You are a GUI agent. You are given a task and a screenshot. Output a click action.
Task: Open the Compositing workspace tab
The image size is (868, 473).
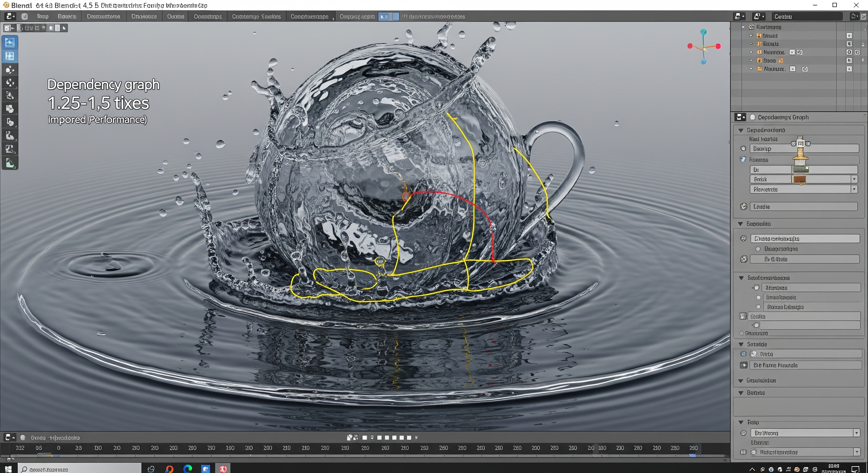pos(310,16)
